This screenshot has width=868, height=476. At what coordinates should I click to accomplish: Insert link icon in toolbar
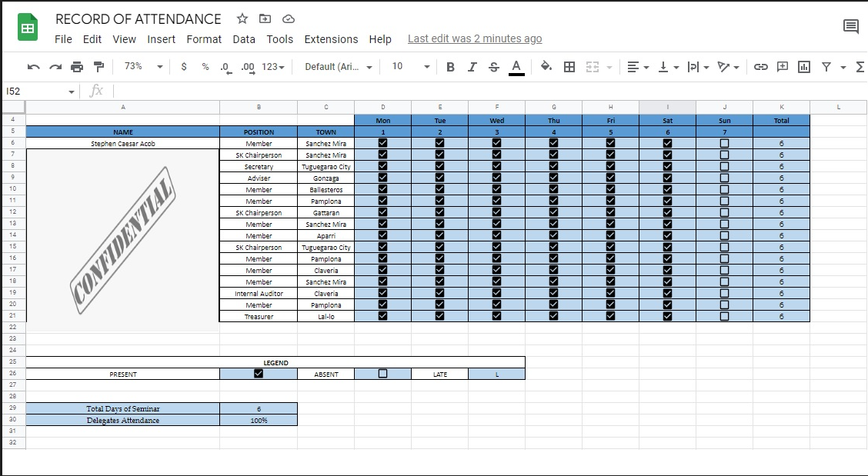click(x=760, y=67)
